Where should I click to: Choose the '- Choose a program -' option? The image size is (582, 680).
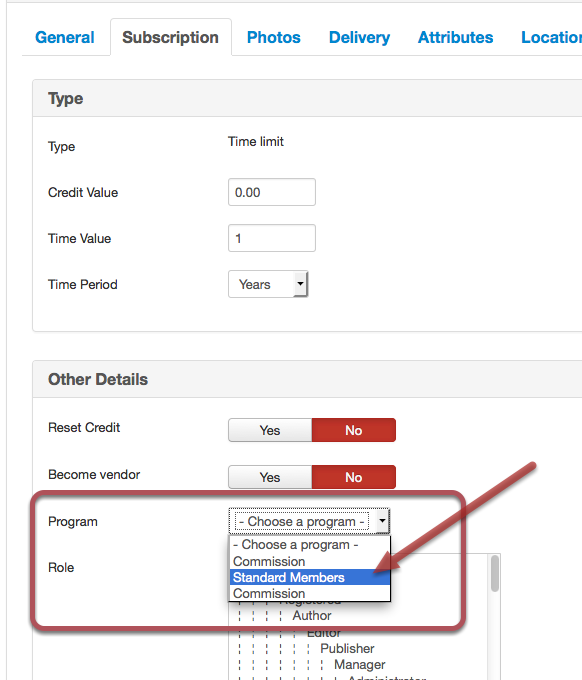[310, 545]
